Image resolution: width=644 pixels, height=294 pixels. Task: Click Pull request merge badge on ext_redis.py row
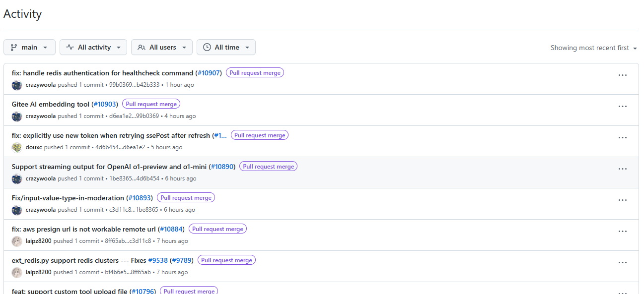click(226, 260)
